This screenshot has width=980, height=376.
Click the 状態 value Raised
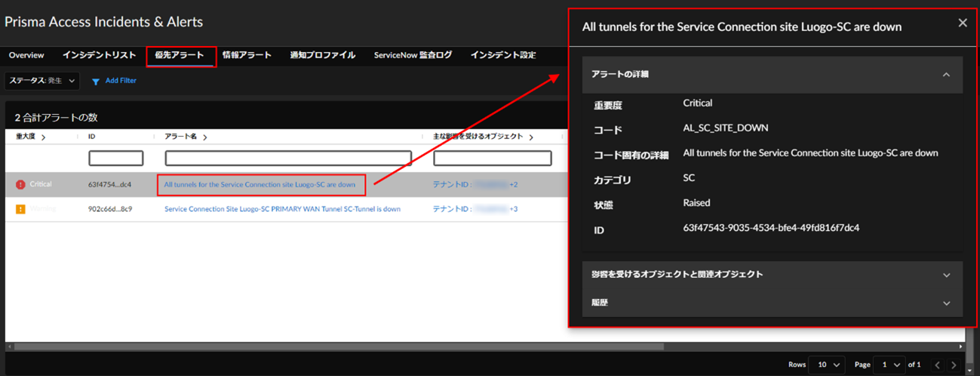tap(696, 202)
